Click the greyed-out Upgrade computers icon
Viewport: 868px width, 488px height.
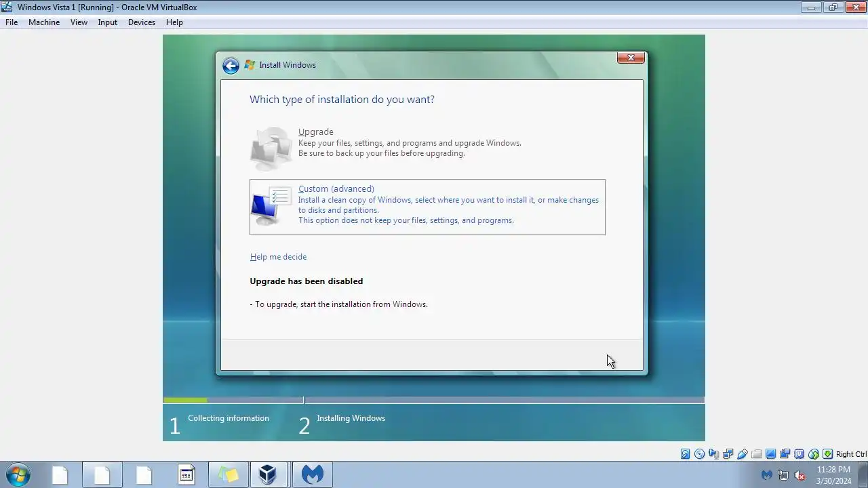pos(271,148)
